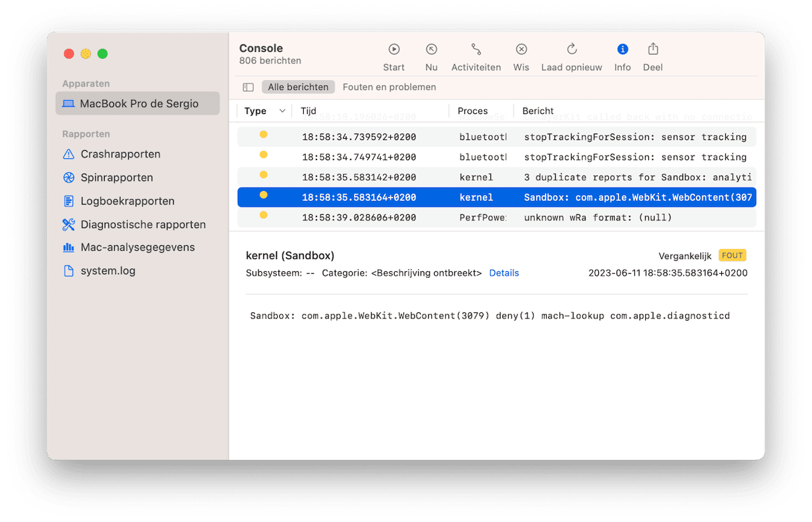Select Logboekrapporten in the sidebar
Viewport: 812px width, 522px height.
(x=128, y=201)
